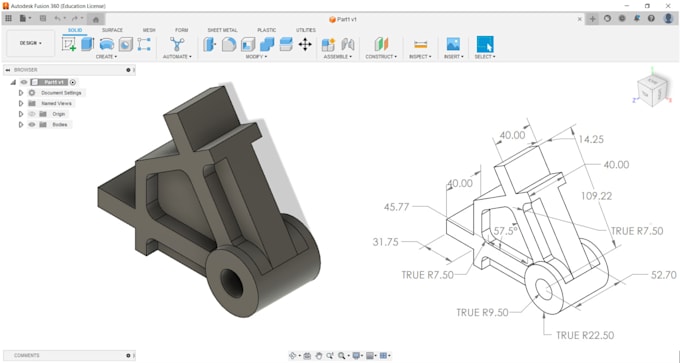Switch to the PLASTIC tab
Image resolution: width=680 pixels, height=363 pixels.
click(x=266, y=30)
